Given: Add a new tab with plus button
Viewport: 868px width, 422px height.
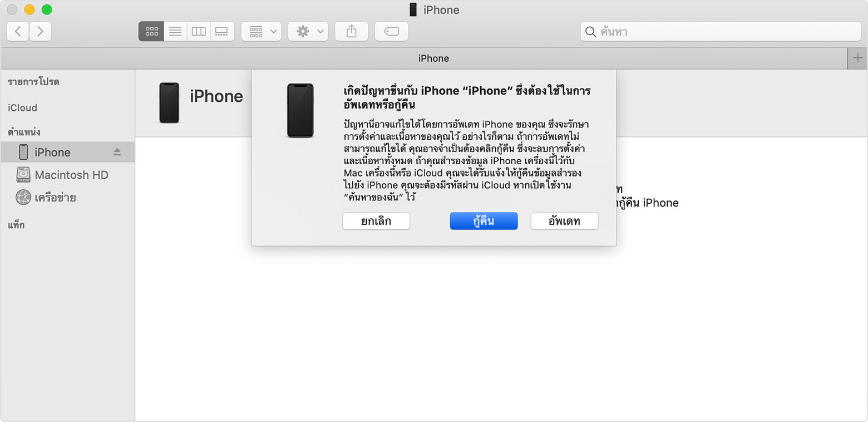Looking at the screenshot, I should click(857, 58).
